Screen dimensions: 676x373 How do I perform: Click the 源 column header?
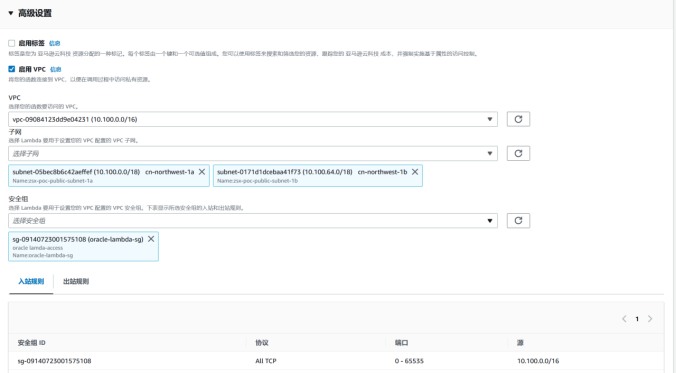point(520,343)
